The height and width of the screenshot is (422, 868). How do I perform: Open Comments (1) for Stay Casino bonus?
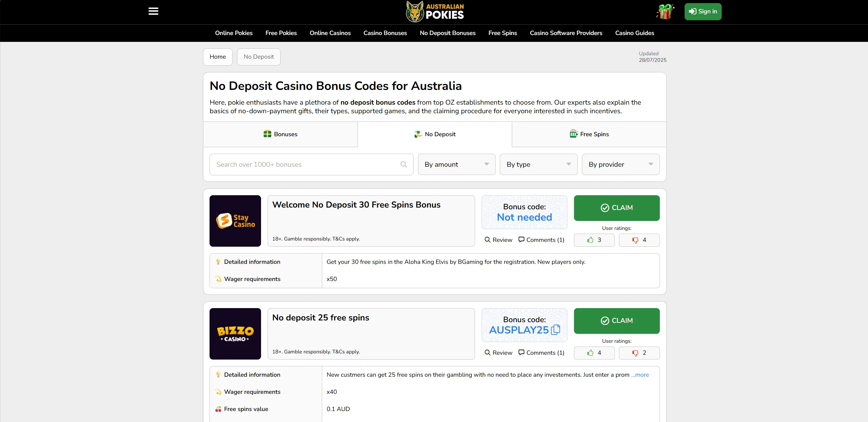(x=541, y=240)
